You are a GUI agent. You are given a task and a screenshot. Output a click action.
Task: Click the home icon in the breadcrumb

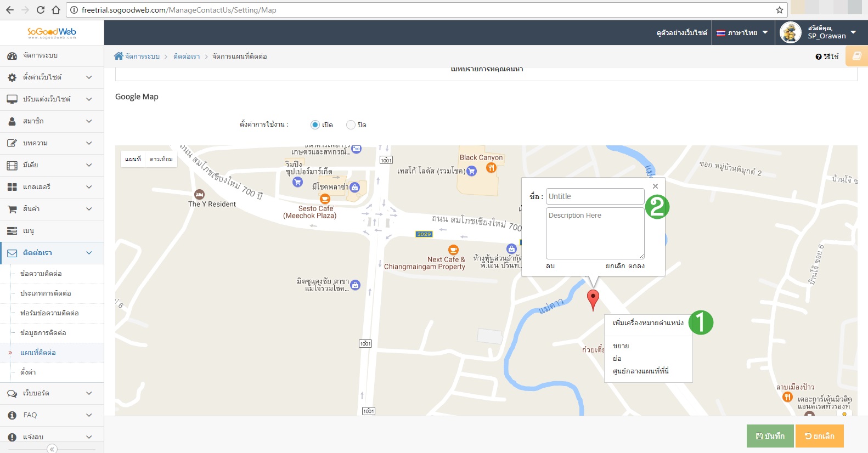[119, 56]
